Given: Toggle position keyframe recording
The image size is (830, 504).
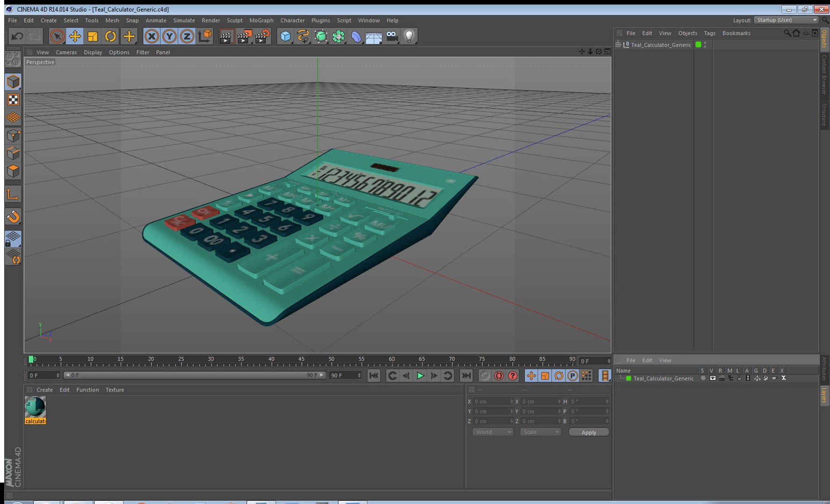Looking at the screenshot, I should tap(531, 376).
